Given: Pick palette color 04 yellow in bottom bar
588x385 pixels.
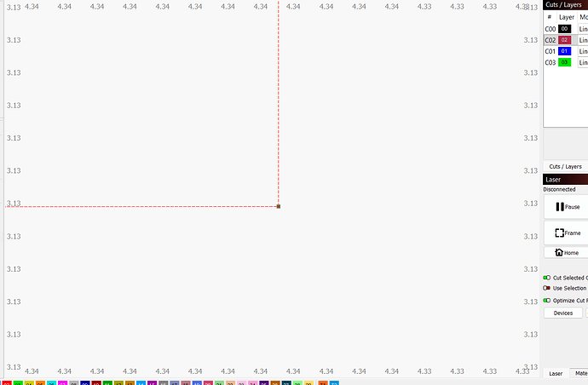Looking at the screenshot, I should 29,383.
